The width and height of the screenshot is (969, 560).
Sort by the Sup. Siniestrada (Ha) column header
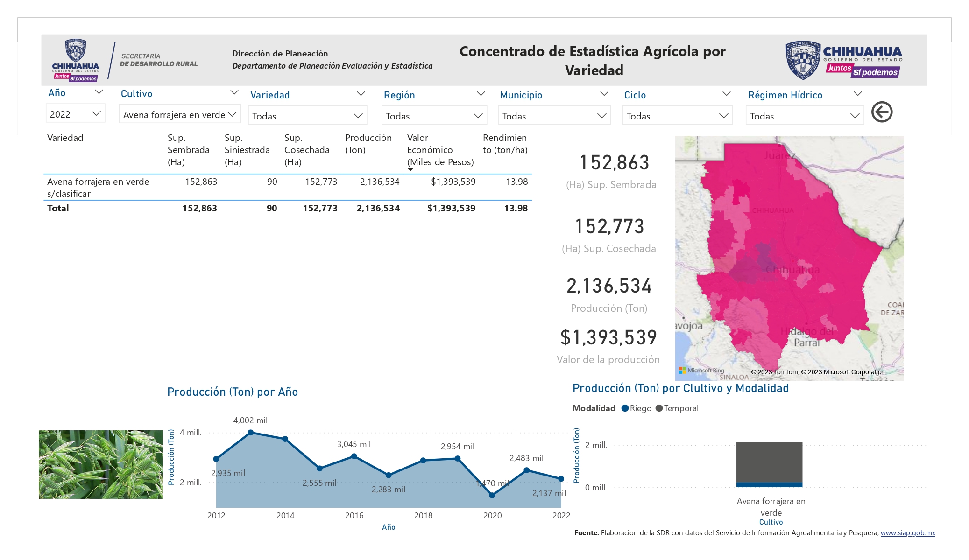click(247, 150)
